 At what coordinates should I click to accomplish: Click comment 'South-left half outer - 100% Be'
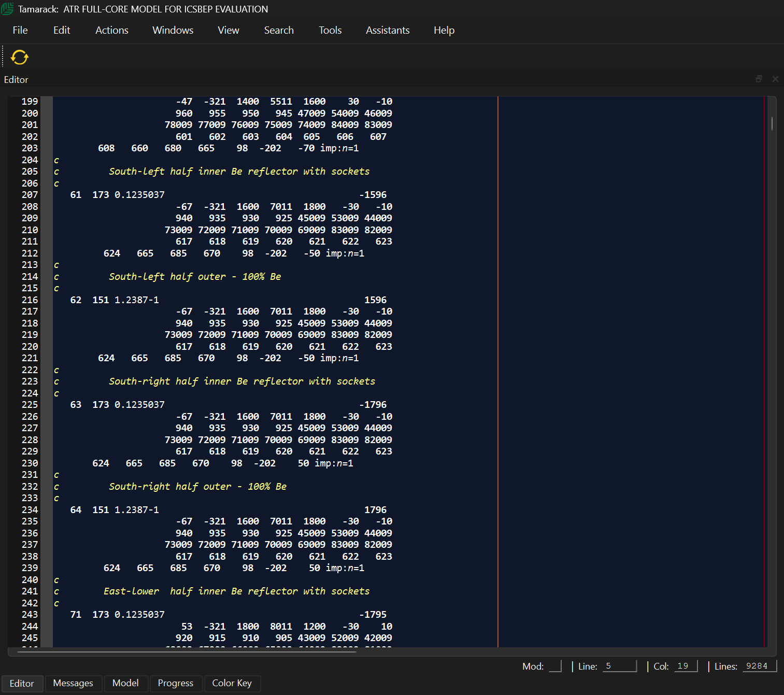[x=195, y=277]
